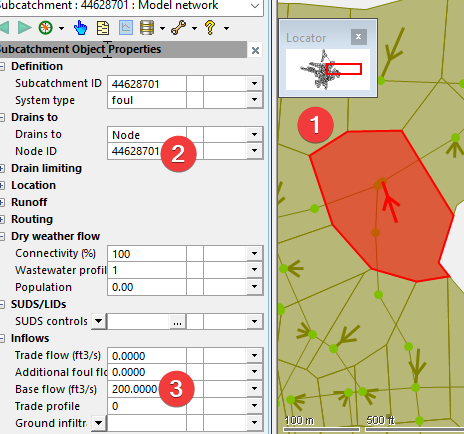Click SUDS controls ellipsis browse button
The height and width of the screenshot is (434, 464).
[x=178, y=322]
